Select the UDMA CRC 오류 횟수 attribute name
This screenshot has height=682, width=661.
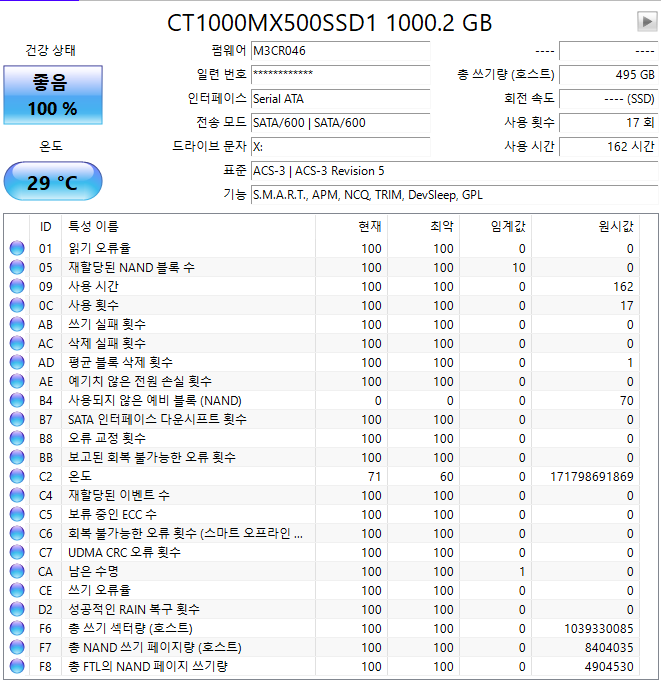pos(124,552)
